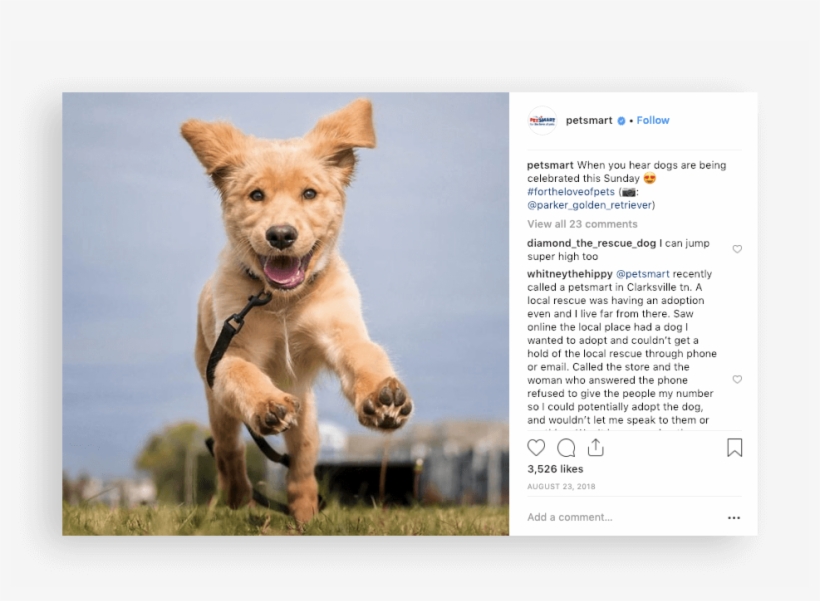The image size is (820, 601).
Task: Open the more options ellipsis menu
Action: [x=734, y=518]
